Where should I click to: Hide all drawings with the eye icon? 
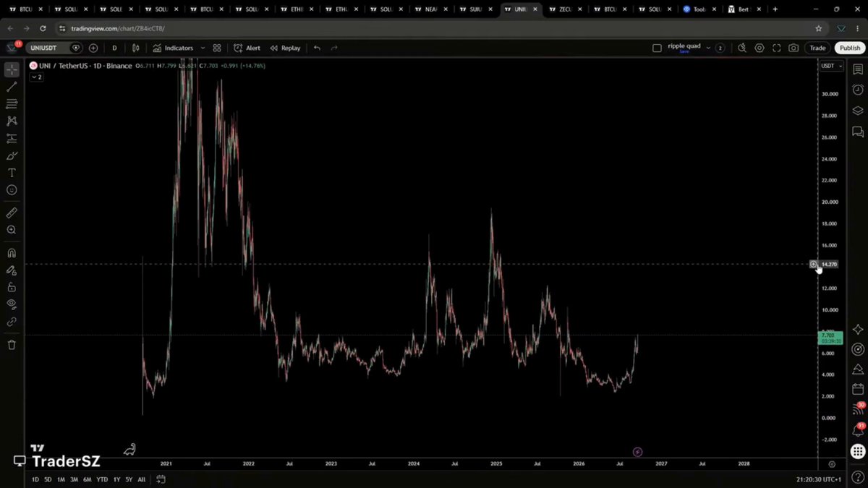(x=12, y=304)
